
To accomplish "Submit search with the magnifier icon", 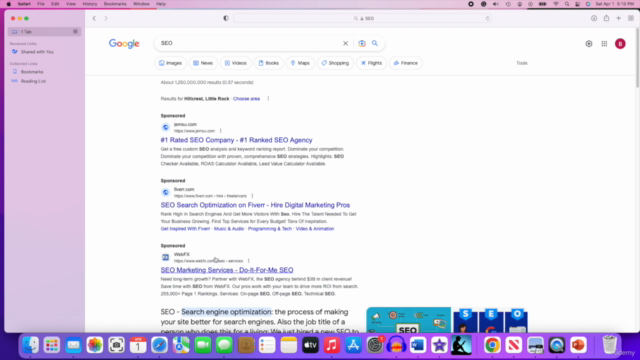I will (x=375, y=43).
